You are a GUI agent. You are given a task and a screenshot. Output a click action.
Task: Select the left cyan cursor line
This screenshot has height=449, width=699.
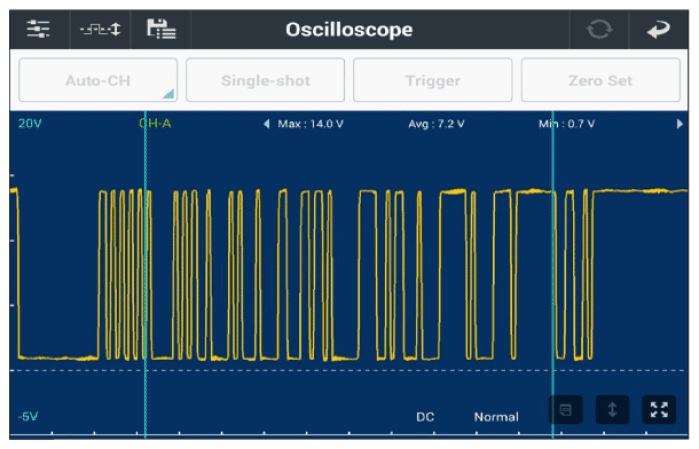click(145, 280)
